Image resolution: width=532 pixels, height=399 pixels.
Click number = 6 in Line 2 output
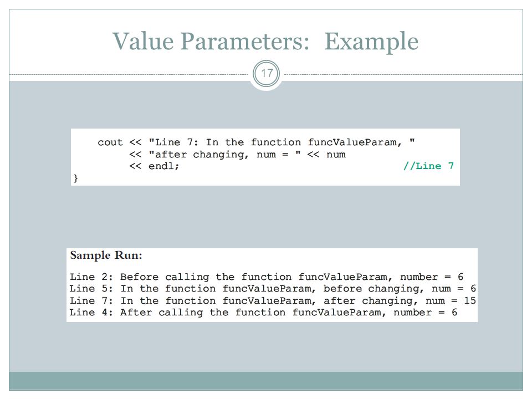(432, 277)
